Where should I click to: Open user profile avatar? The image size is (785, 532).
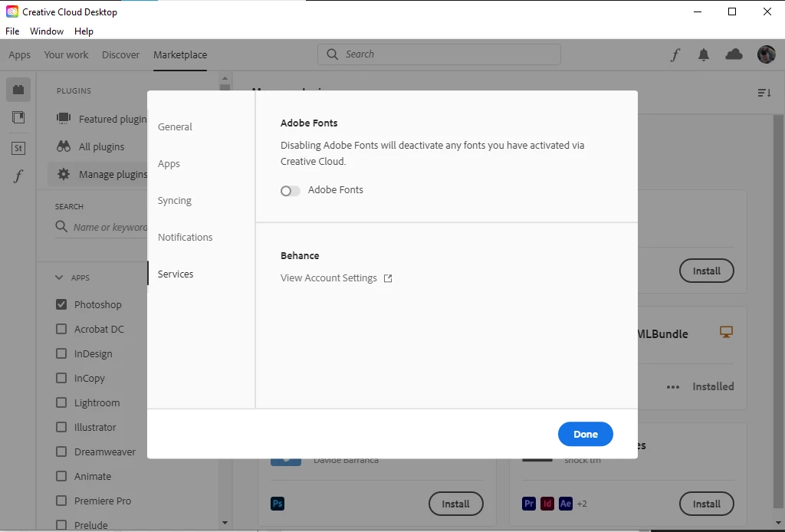(767, 54)
